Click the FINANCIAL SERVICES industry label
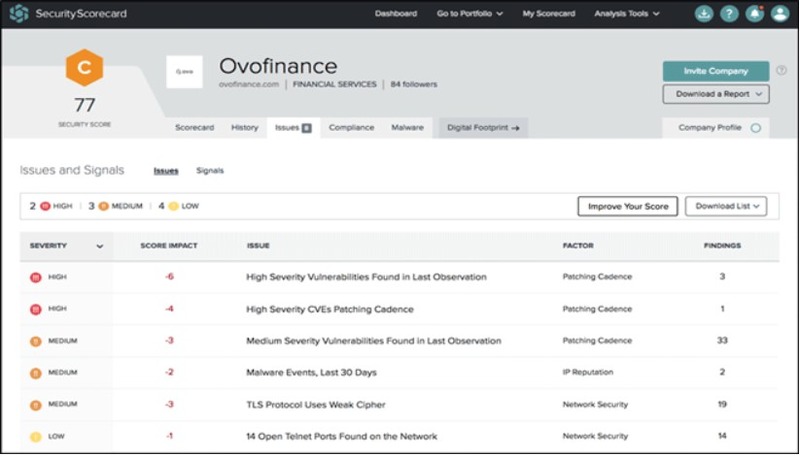 coord(335,85)
